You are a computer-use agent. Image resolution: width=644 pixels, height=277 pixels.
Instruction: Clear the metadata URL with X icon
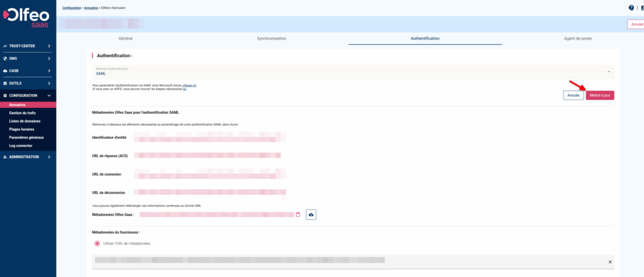coord(609,261)
